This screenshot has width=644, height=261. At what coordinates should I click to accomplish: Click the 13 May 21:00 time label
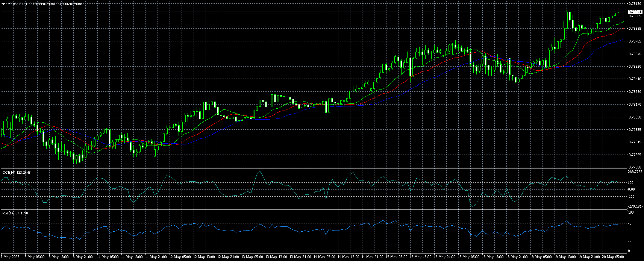coord(300,257)
